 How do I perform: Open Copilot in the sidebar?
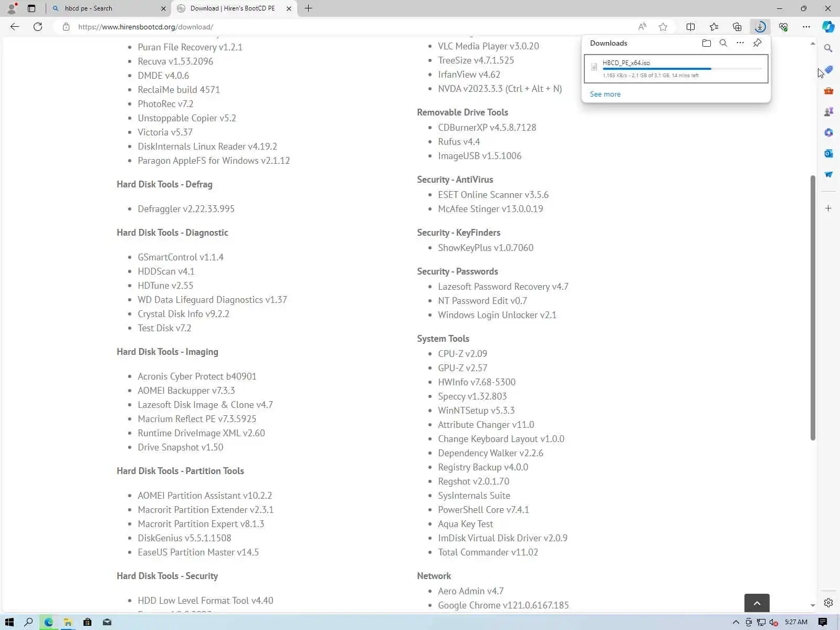828,27
